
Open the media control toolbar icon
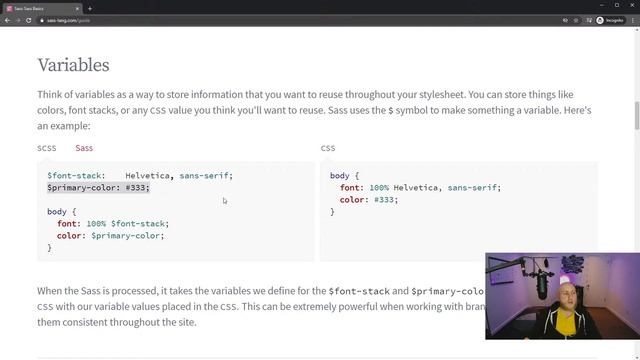tap(589, 20)
